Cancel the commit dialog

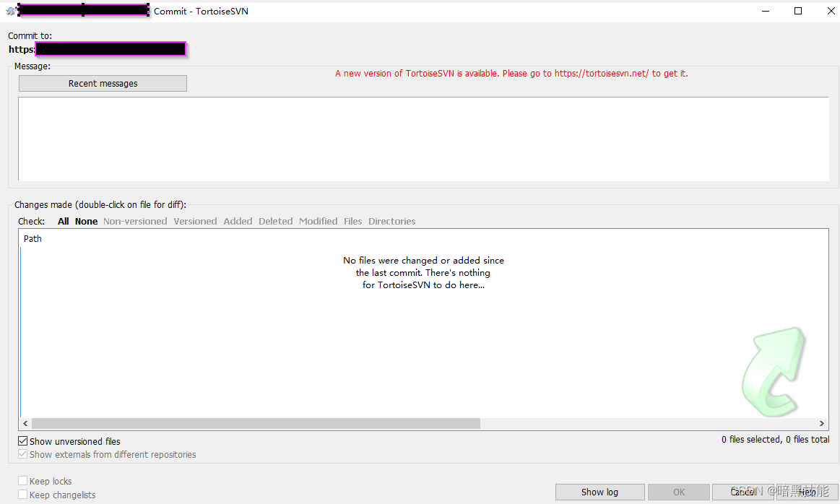(743, 492)
